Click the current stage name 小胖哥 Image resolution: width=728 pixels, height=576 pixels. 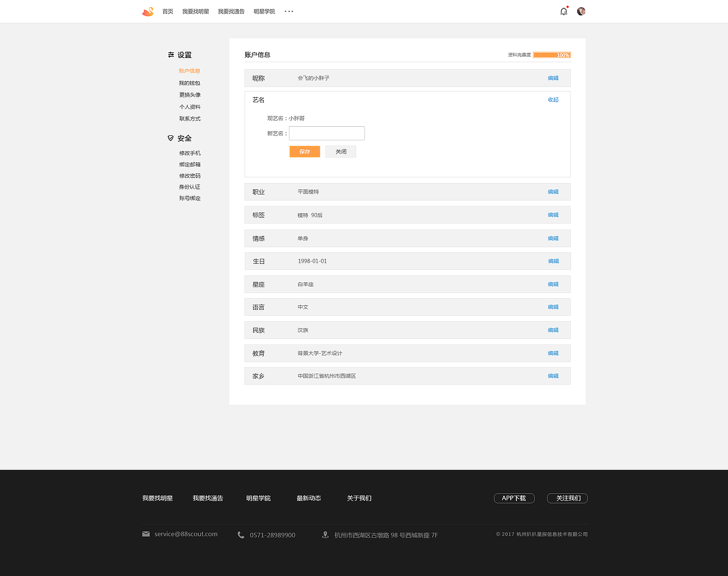point(296,118)
